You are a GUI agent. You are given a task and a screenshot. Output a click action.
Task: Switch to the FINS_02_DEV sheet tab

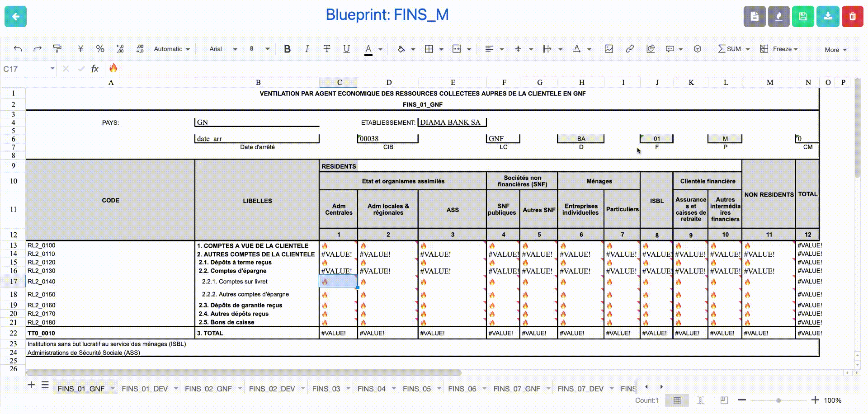tap(272, 389)
